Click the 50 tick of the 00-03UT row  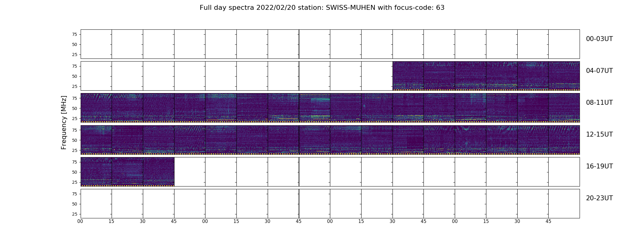pos(75,44)
